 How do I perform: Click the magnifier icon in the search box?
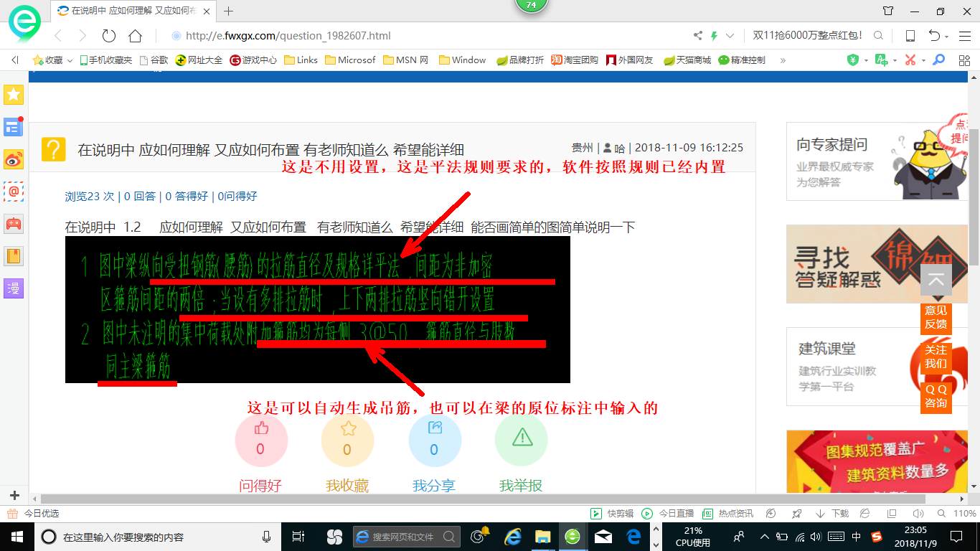click(x=879, y=36)
